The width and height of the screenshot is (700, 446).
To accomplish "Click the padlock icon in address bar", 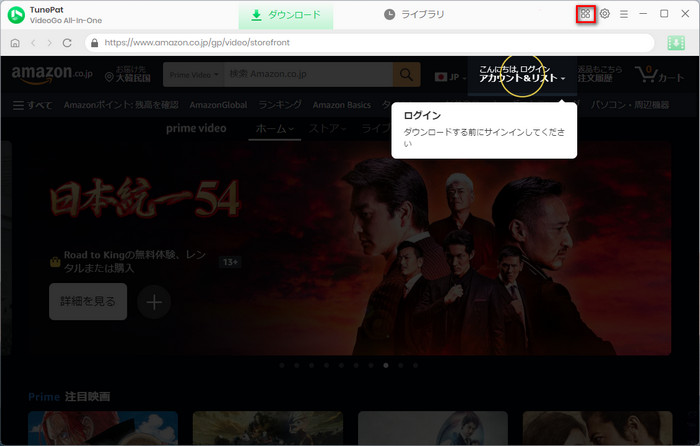I will point(94,43).
